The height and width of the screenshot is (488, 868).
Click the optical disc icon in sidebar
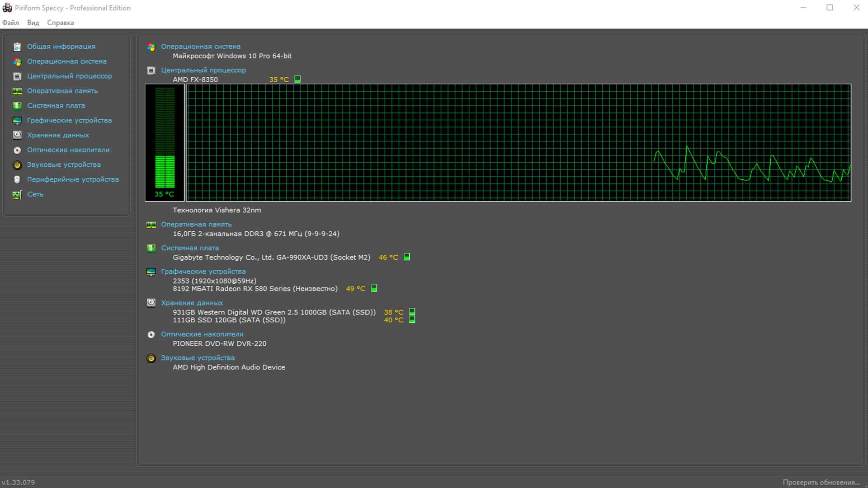(x=17, y=150)
